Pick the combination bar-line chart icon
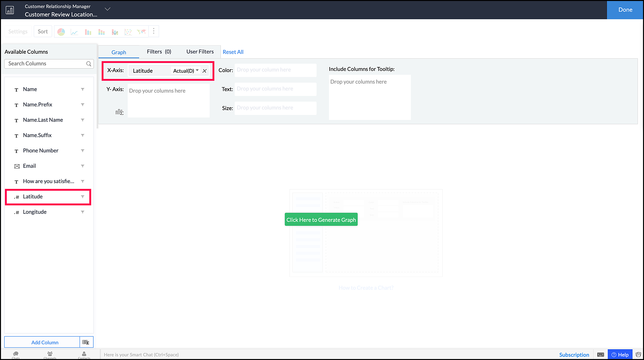Viewport: 644px width, 360px height. pyautogui.click(x=115, y=32)
